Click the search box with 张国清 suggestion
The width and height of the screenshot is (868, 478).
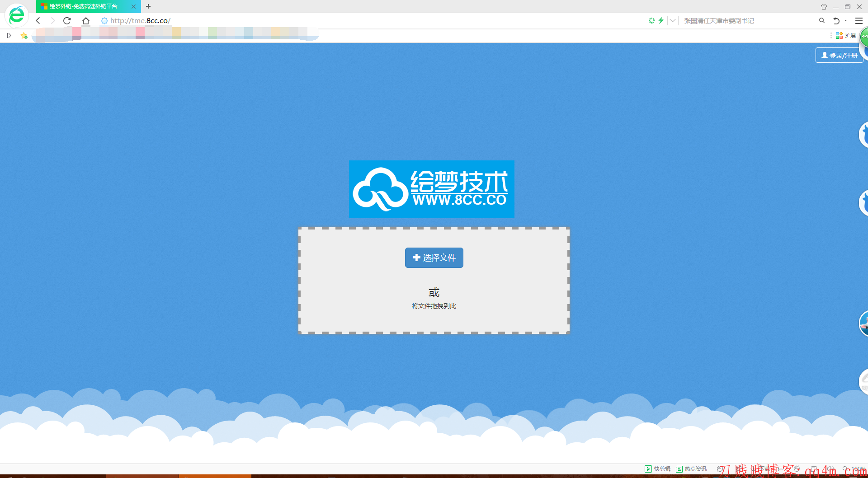coord(748,21)
